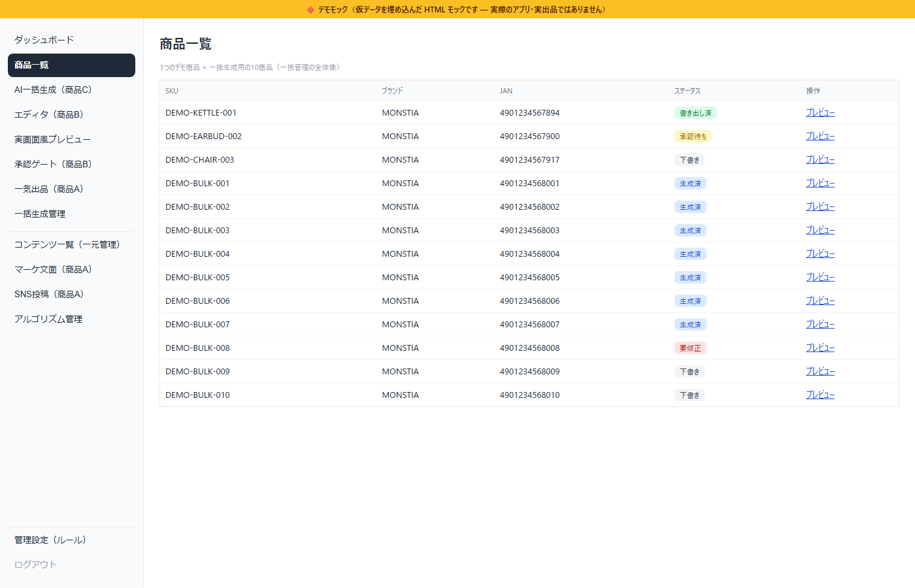Screen dimensions: 915x588
Task: Open 一気出品（商品A）page
Action: click(71, 189)
